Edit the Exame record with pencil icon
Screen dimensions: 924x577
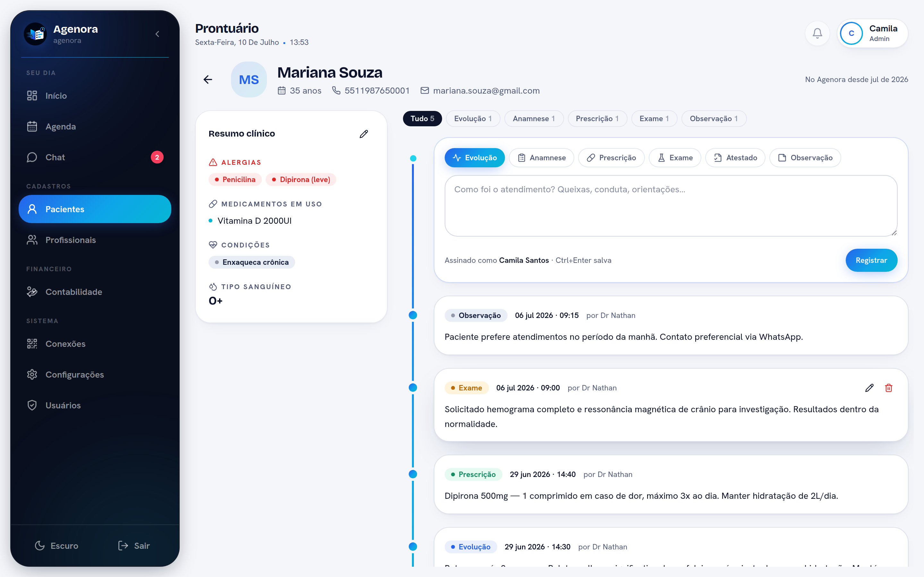[x=869, y=388]
